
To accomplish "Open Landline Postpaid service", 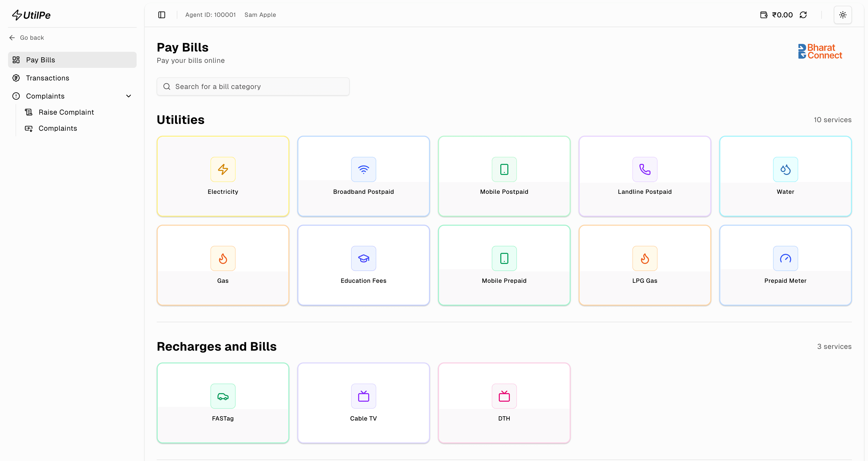I will point(644,176).
